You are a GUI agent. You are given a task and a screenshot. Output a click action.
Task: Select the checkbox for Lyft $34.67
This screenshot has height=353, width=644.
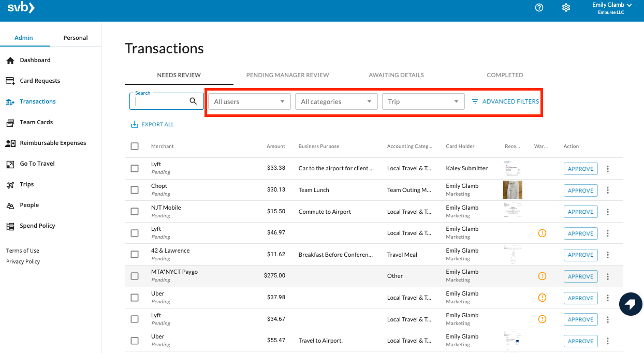pyautogui.click(x=135, y=319)
